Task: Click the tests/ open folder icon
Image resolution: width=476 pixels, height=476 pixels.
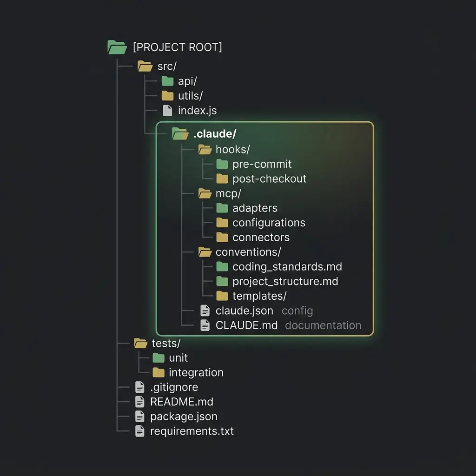Action: pyautogui.click(x=140, y=343)
